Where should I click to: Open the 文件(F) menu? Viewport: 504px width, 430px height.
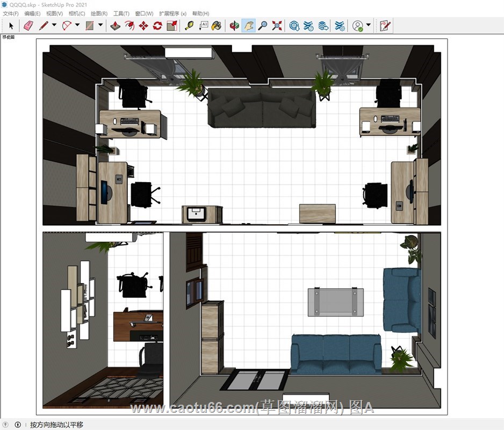[x=10, y=13]
